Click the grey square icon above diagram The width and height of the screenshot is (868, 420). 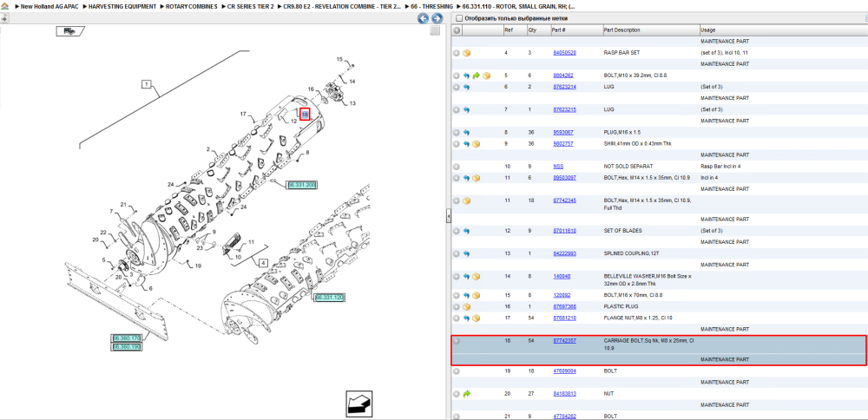point(435,31)
